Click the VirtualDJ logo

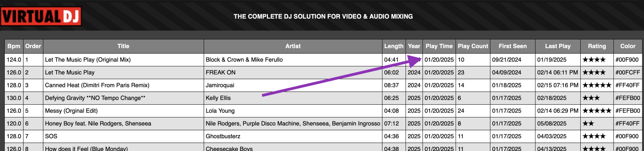[x=41, y=16]
